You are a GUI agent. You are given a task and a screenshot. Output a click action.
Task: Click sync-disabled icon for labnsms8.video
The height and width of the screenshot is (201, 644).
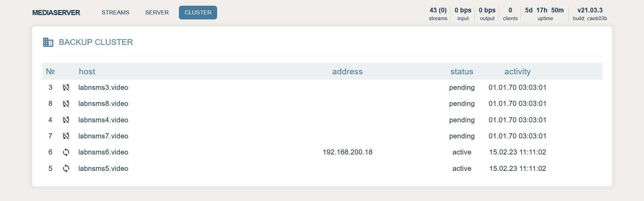coord(66,104)
